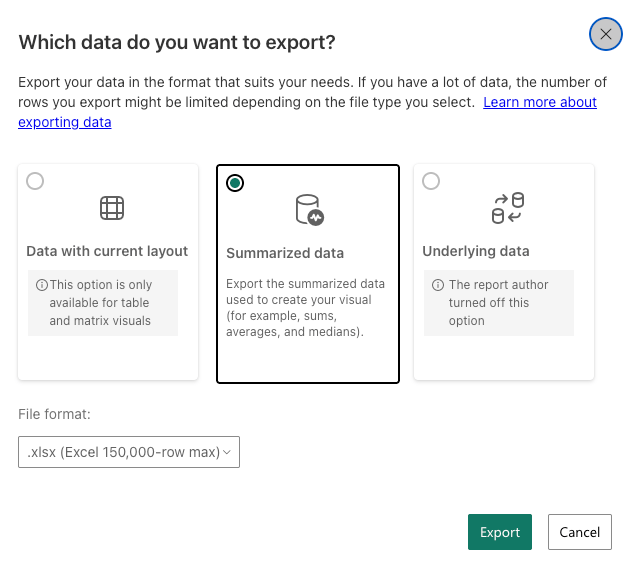Select the Underlying data radio button
The image size is (639, 562).
point(431,181)
